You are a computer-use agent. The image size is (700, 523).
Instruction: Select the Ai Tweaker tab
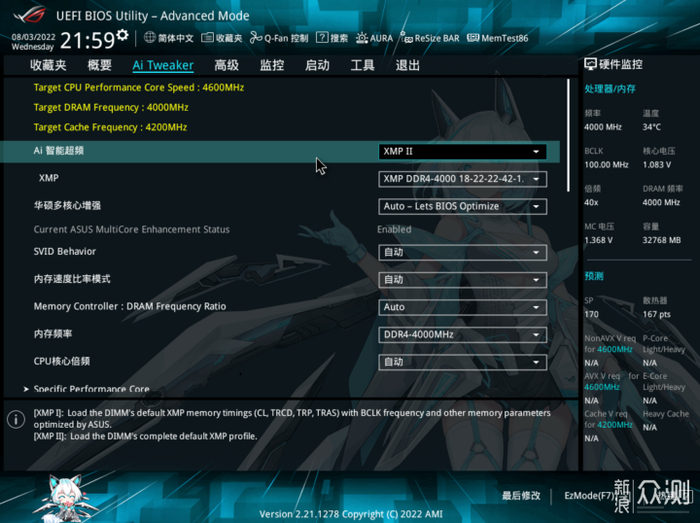(163, 65)
